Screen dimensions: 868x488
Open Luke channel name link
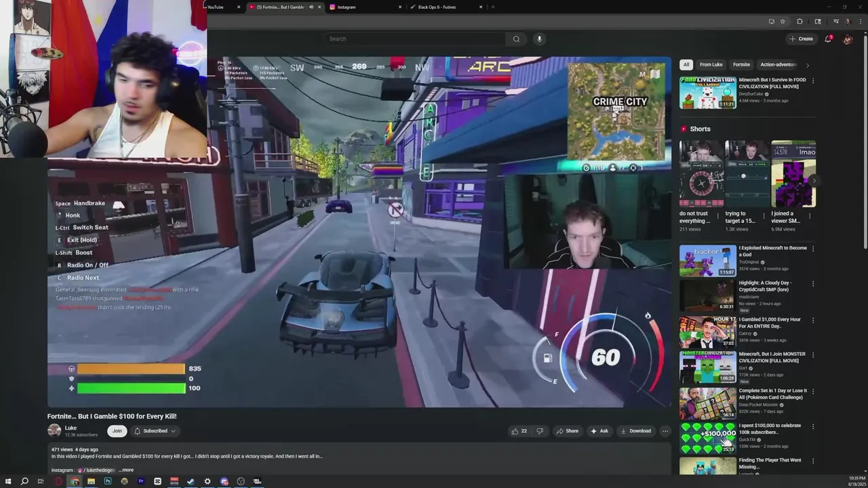(71, 428)
